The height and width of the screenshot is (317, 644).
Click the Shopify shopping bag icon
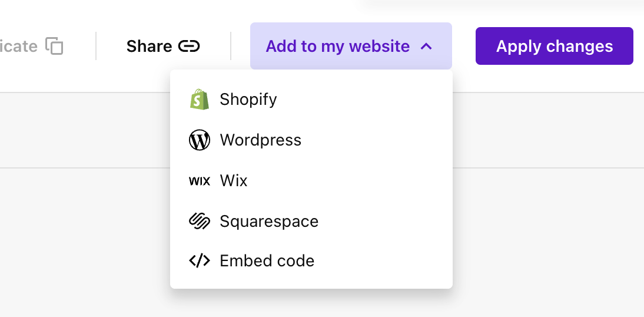pyautogui.click(x=200, y=100)
